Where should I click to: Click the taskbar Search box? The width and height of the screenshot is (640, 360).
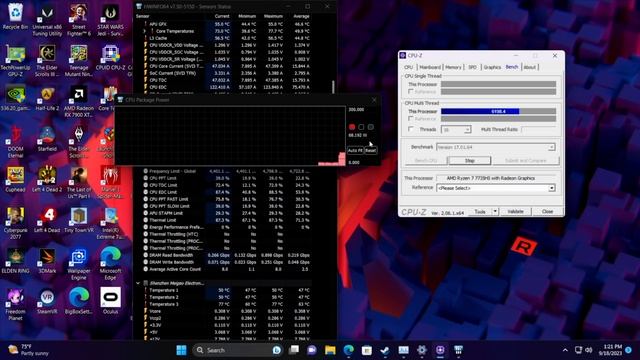pos(238,350)
